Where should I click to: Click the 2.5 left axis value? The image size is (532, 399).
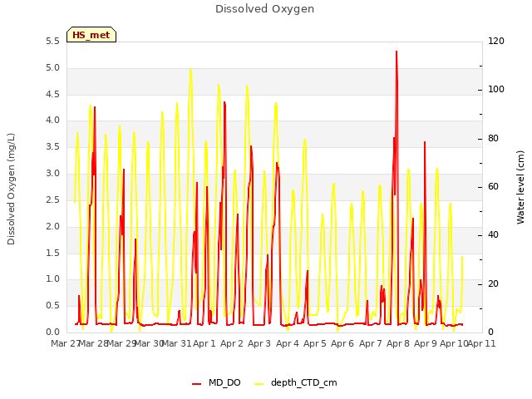[52, 199]
